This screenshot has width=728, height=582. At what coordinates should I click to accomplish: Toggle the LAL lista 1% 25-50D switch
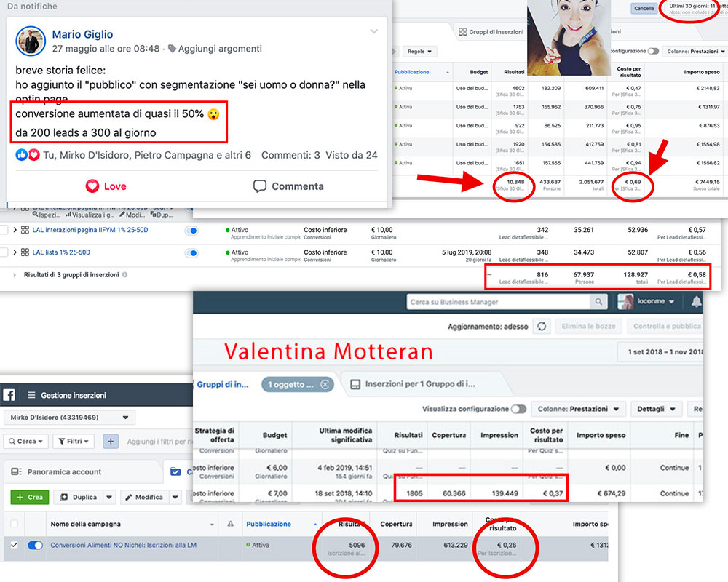click(191, 252)
